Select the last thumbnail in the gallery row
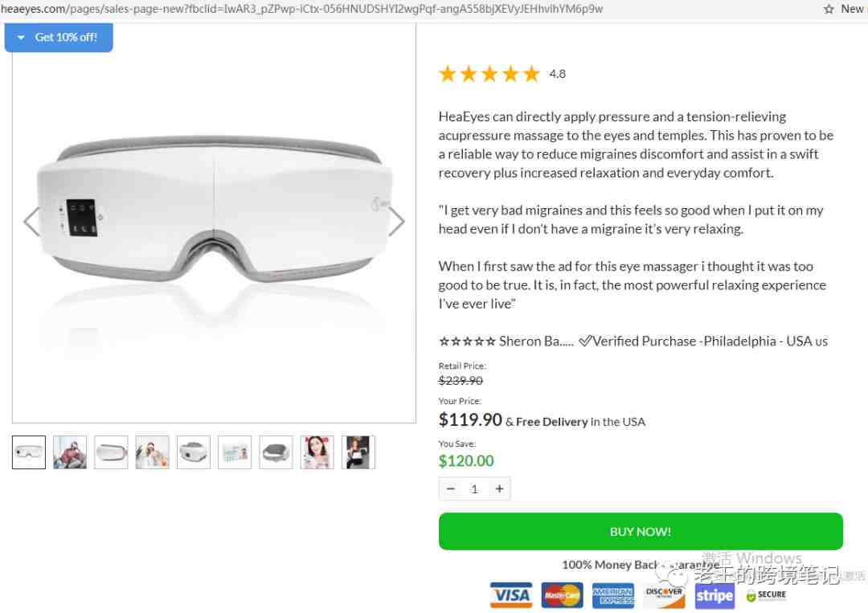The image size is (868, 613). [x=358, y=452]
